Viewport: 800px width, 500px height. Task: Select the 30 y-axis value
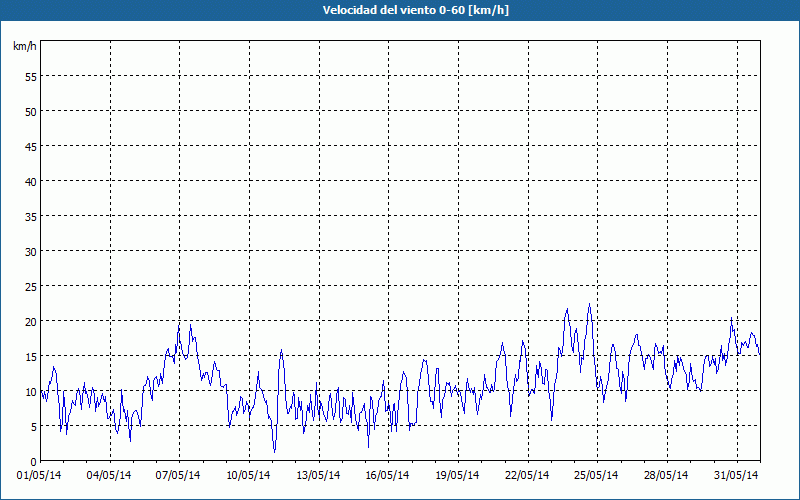click(31, 252)
